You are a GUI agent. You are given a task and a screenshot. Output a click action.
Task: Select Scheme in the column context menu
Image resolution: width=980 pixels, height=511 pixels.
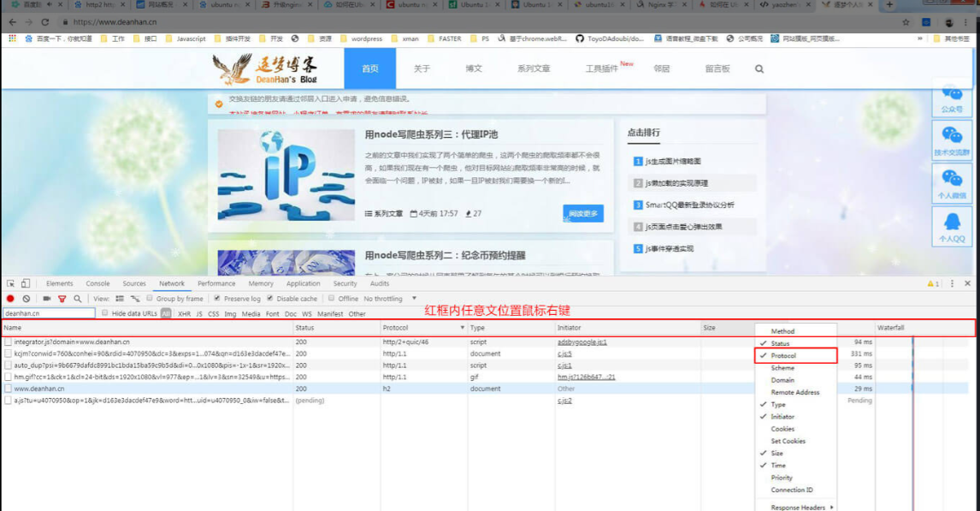pyautogui.click(x=795, y=368)
